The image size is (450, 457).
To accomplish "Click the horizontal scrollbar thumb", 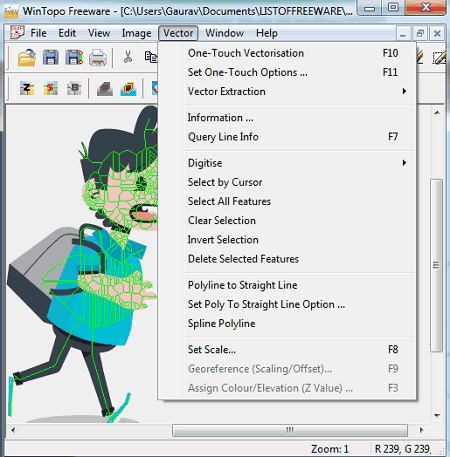I will [290, 430].
